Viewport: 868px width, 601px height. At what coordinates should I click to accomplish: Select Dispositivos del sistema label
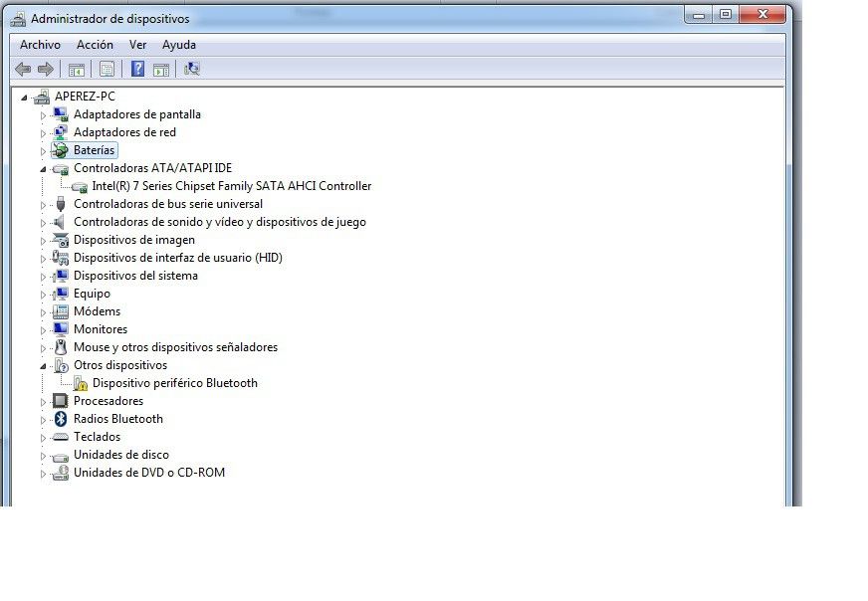coord(135,276)
